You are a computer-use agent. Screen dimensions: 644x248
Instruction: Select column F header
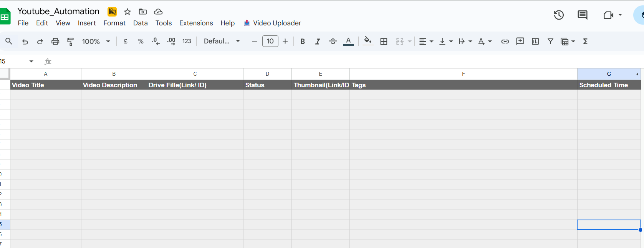coord(464,74)
